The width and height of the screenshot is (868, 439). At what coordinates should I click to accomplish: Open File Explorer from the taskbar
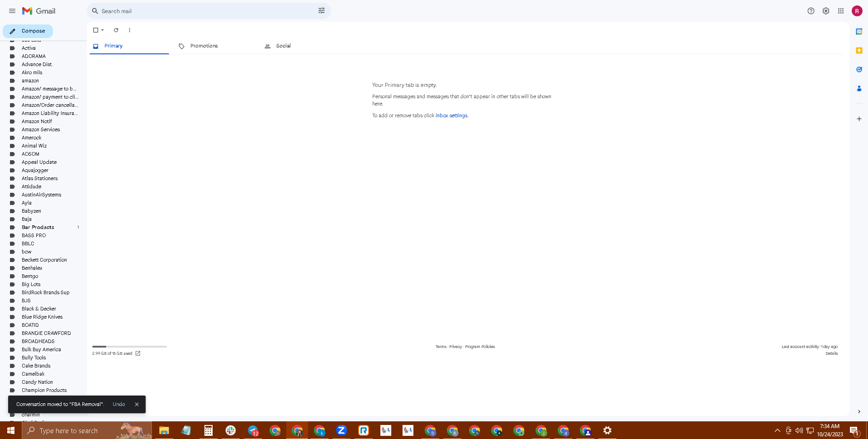coord(164,430)
